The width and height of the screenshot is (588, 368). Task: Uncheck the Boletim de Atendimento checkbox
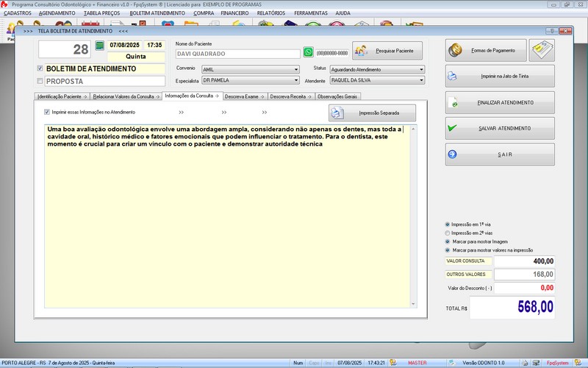coord(40,68)
